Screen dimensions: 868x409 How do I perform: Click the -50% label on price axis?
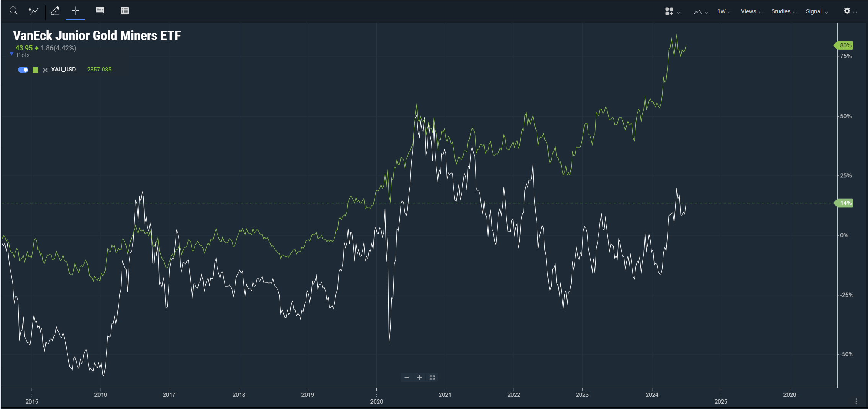point(847,354)
